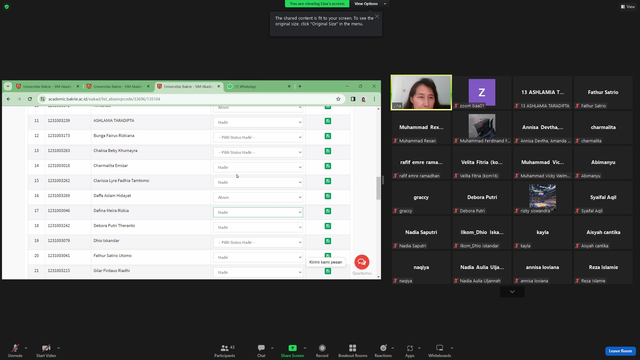Click the page vertical scrollbar thumb
The image size is (640, 360).
[x=378, y=188]
